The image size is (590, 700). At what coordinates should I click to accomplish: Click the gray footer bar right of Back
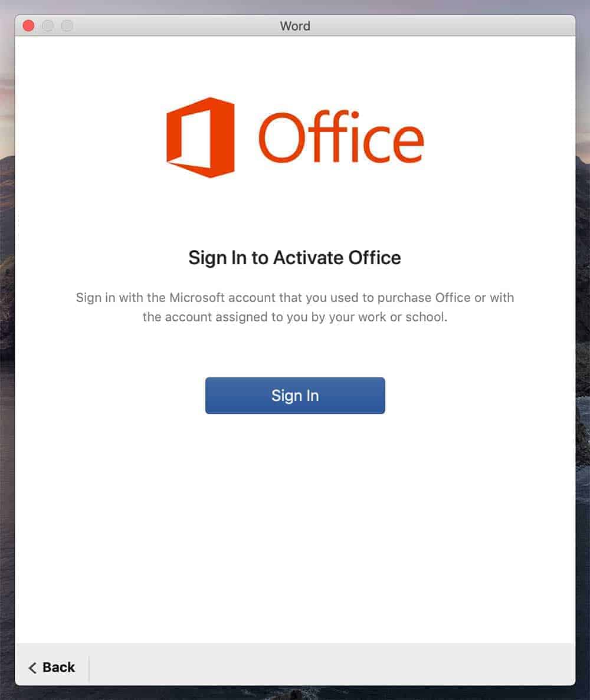point(330,665)
